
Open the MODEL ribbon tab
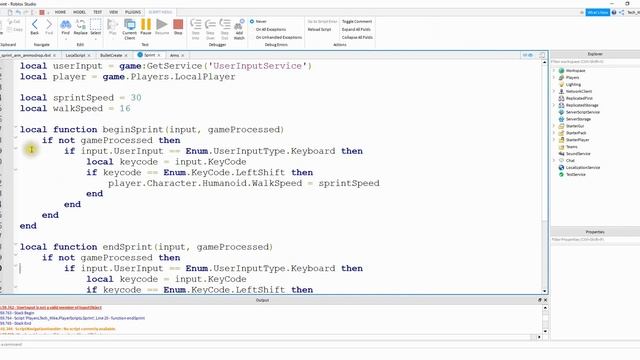[79, 12]
